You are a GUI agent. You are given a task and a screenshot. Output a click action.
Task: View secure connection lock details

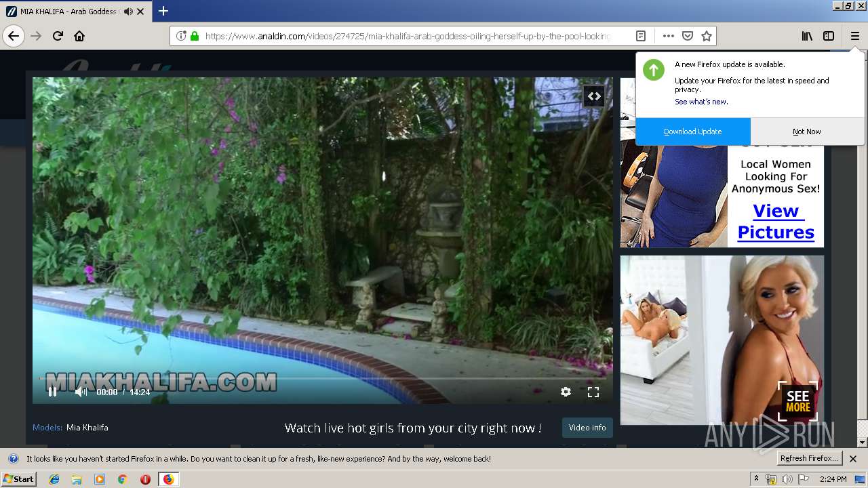[195, 36]
